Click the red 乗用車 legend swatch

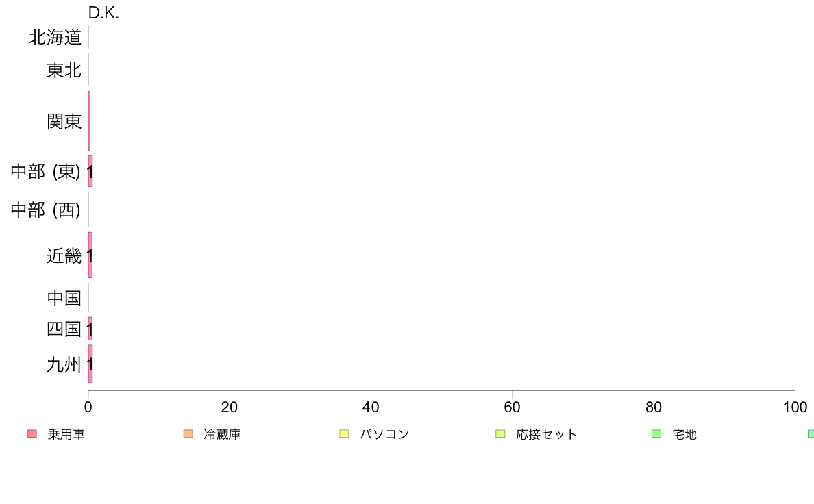(x=32, y=433)
